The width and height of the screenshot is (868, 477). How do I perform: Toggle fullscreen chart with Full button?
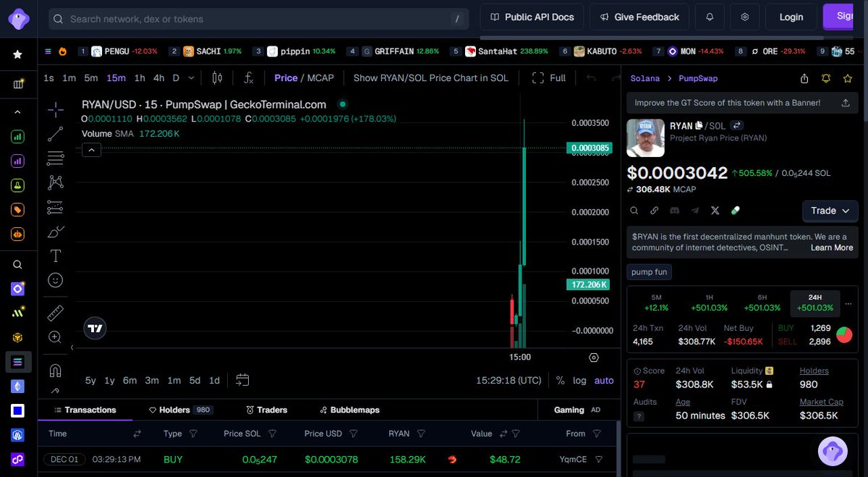(549, 77)
